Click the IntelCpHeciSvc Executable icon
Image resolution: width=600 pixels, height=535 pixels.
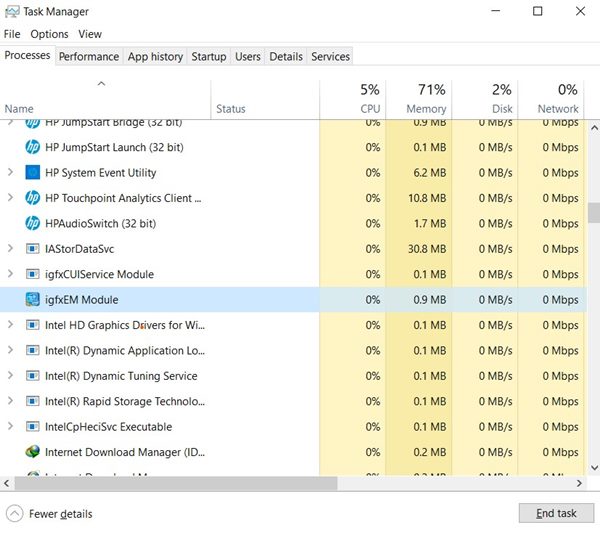33,427
